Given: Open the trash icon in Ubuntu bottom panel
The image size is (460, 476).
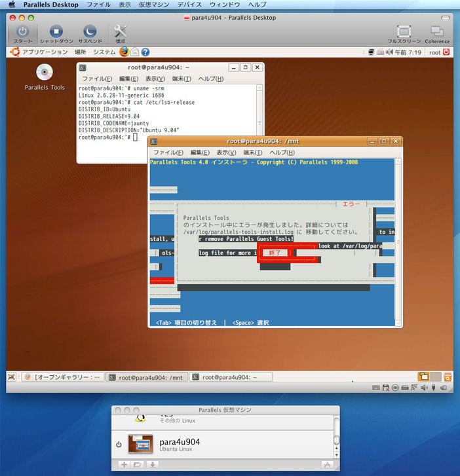Looking at the screenshot, I should point(448,377).
